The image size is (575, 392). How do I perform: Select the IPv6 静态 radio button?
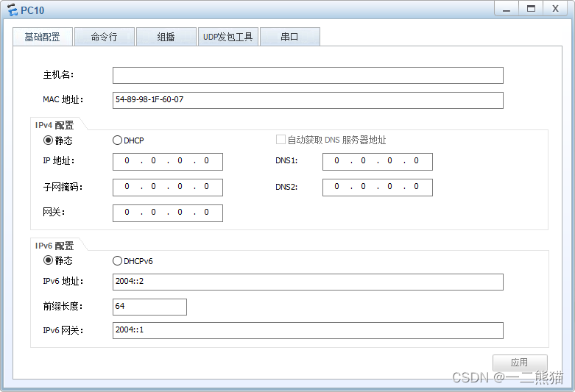48,260
